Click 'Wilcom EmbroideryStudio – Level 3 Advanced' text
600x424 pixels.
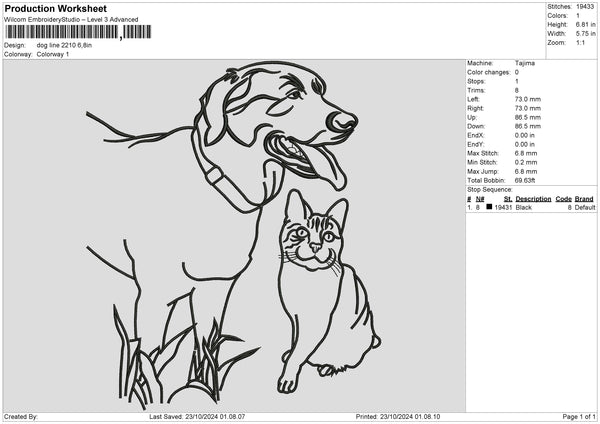(x=71, y=20)
